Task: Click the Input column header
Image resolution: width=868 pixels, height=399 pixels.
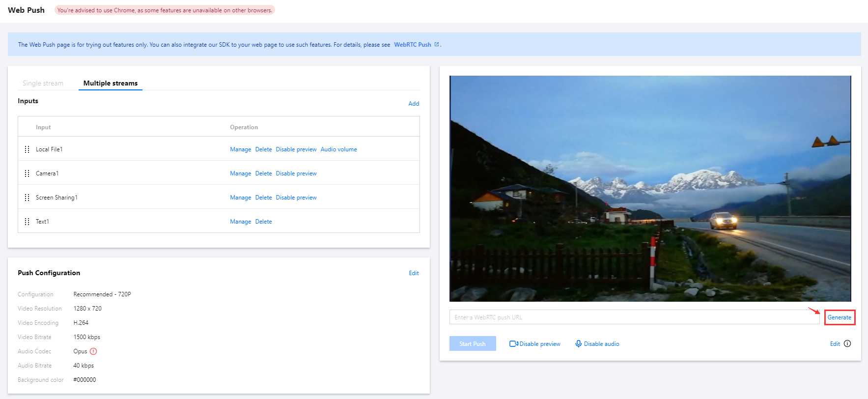Action: (43, 127)
